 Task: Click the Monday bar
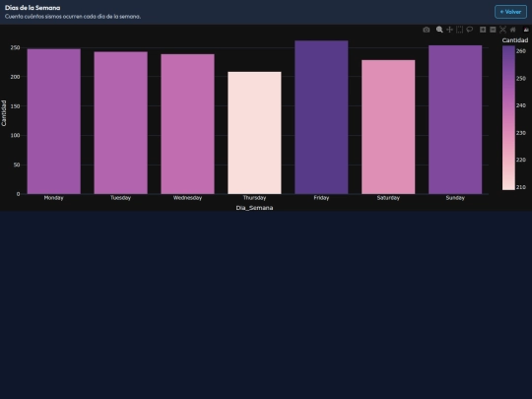click(x=54, y=121)
